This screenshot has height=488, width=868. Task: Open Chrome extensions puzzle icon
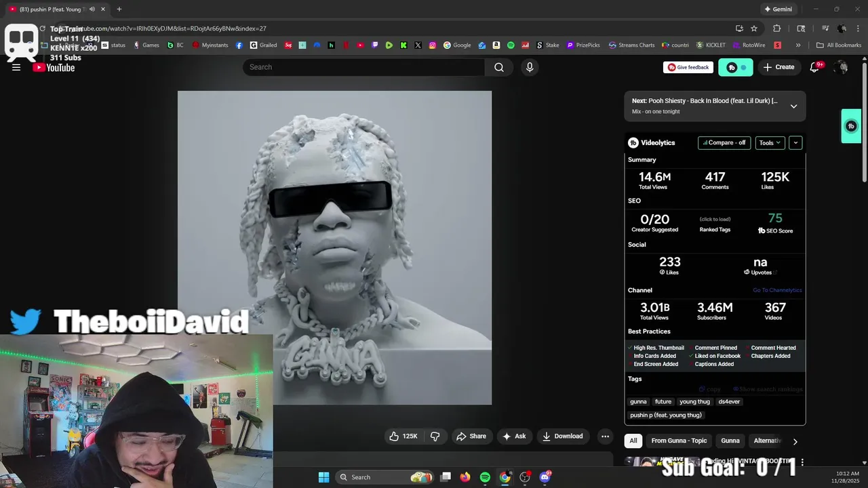click(x=777, y=28)
